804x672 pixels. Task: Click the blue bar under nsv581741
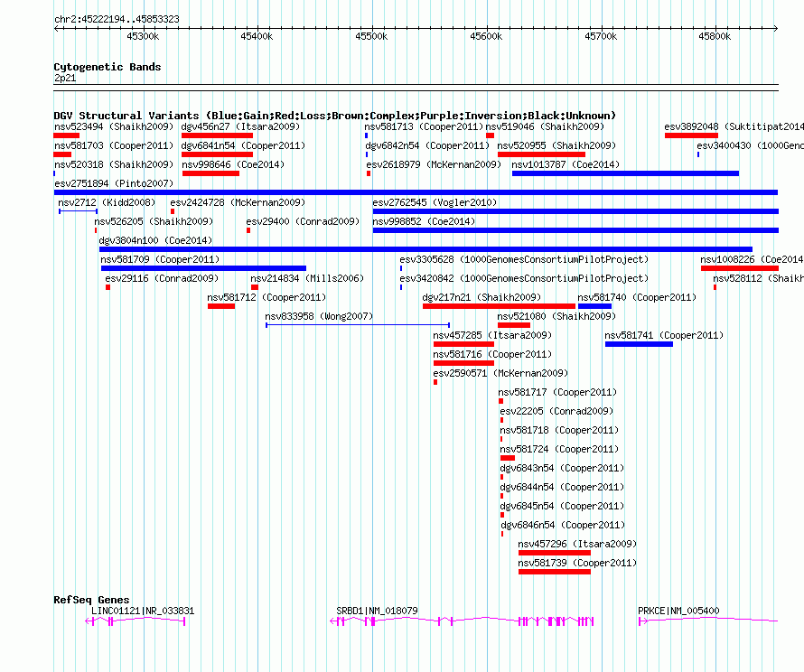tap(639, 344)
